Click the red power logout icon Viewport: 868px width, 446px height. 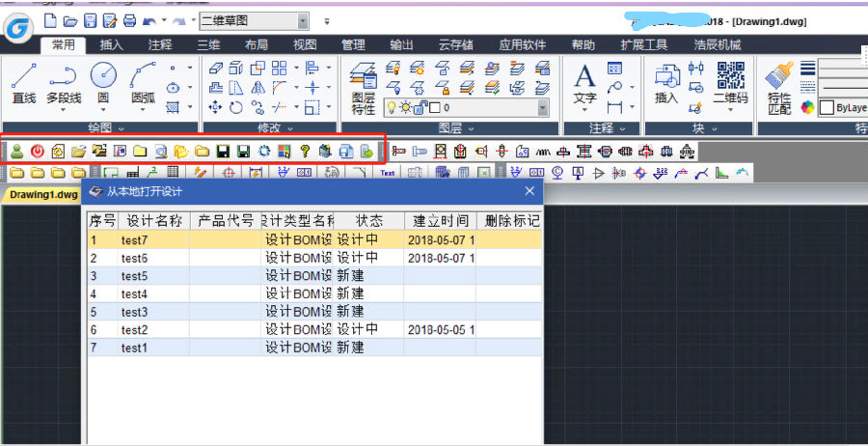click(38, 151)
